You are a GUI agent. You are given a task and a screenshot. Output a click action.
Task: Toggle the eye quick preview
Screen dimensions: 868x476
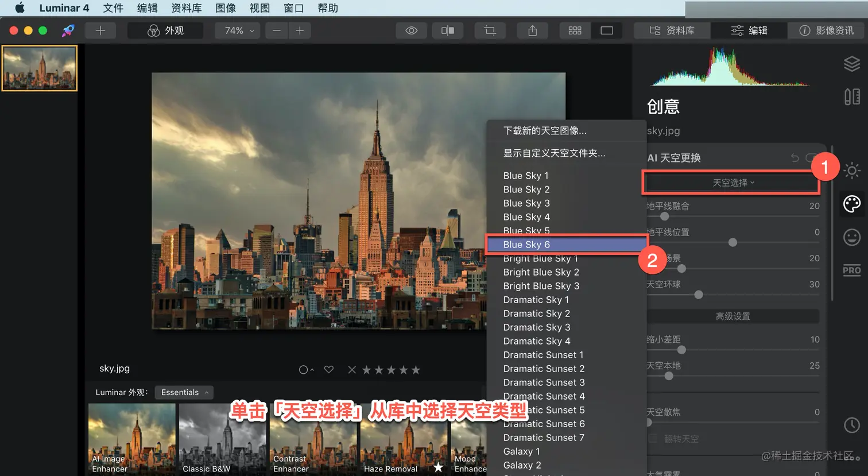pos(411,30)
